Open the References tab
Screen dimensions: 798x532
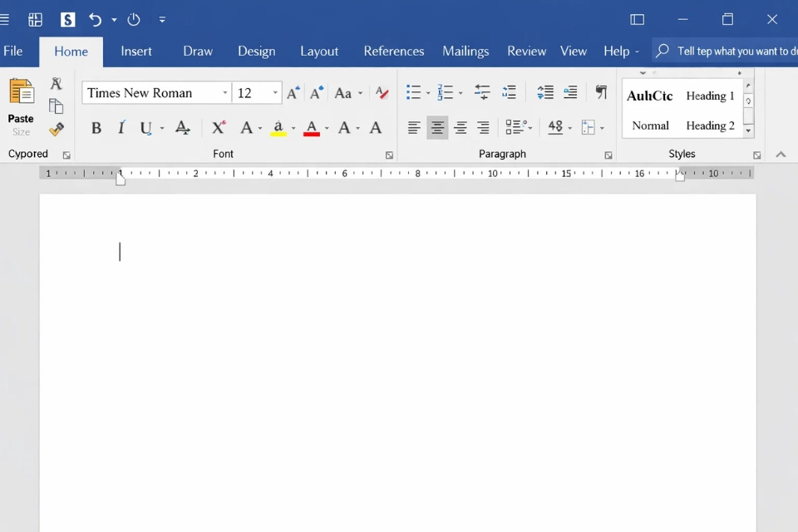pyautogui.click(x=393, y=51)
